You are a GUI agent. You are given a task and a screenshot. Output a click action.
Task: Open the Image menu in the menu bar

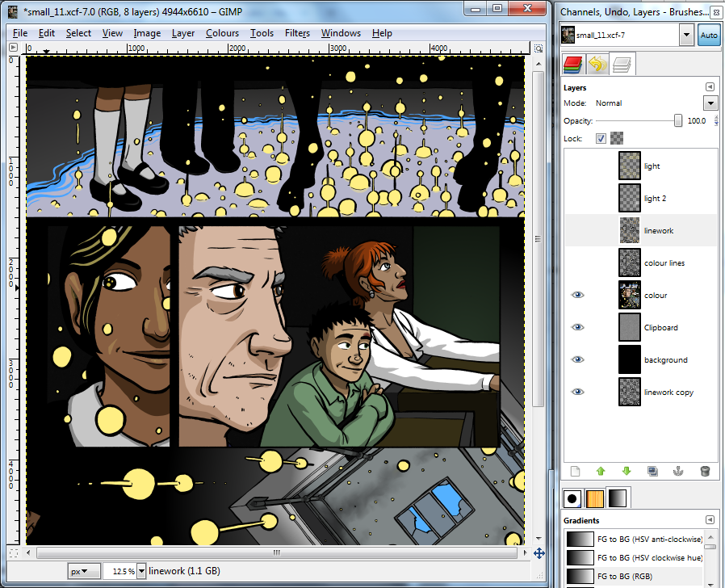[147, 33]
